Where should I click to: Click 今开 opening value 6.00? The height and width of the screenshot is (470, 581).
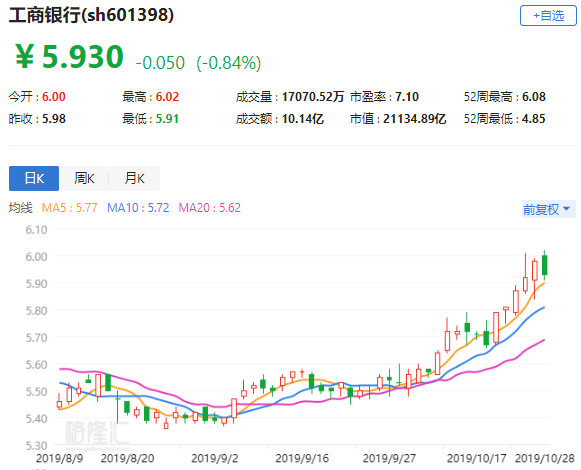pyautogui.click(x=54, y=97)
